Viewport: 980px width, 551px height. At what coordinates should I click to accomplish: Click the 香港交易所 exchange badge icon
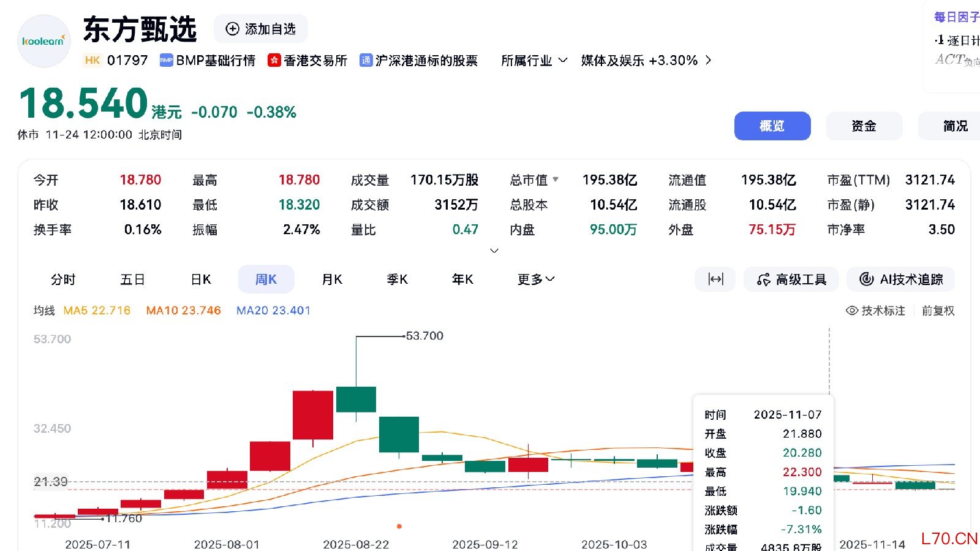click(274, 60)
